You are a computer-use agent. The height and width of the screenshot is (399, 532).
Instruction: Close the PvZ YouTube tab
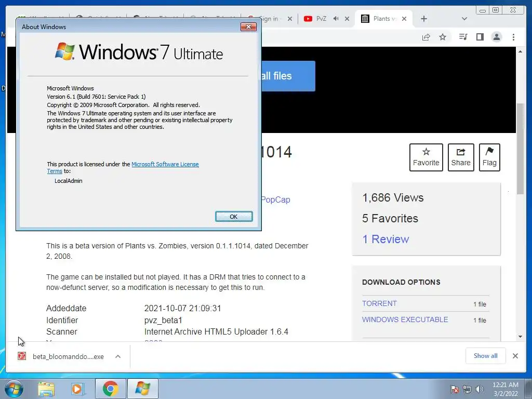point(347,19)
